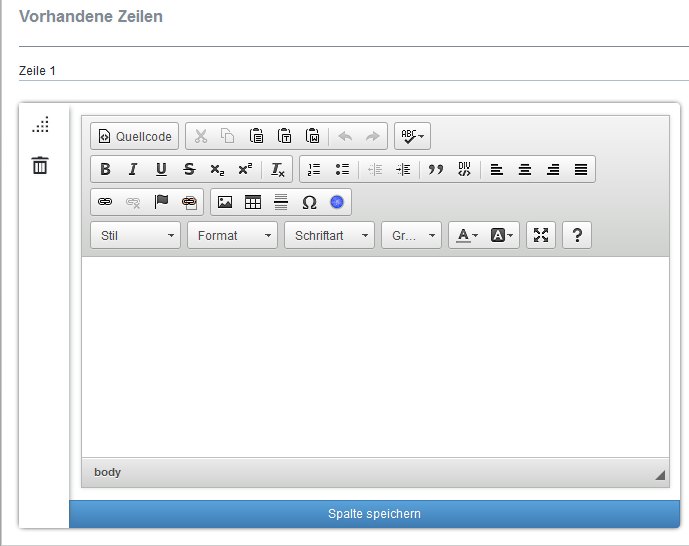
Task: Open the Stil dropdown
Action: [135, 235]
